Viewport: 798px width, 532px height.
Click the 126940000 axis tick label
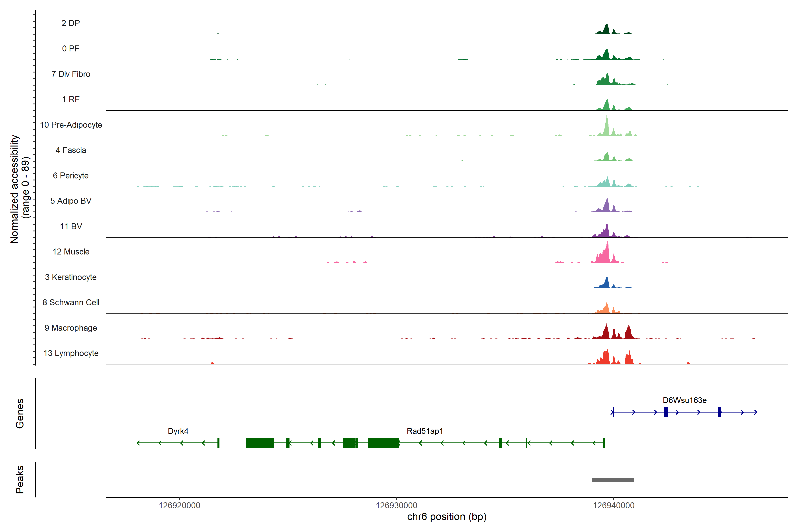point(613,506)
